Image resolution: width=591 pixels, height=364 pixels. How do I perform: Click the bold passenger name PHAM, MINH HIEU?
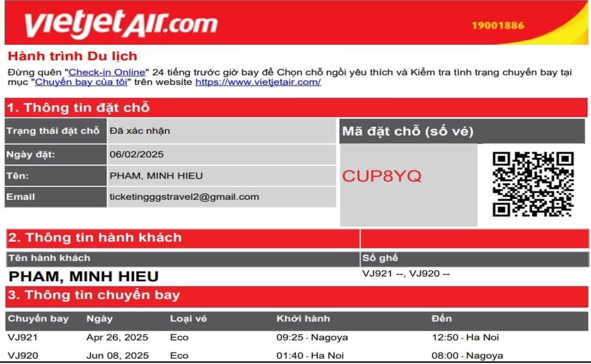(84, 276)
